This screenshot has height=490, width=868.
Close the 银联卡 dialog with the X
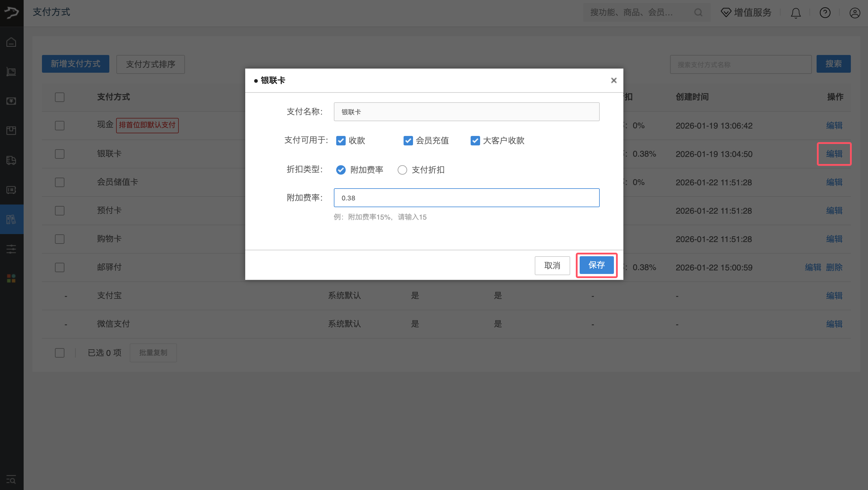[614, 80]
